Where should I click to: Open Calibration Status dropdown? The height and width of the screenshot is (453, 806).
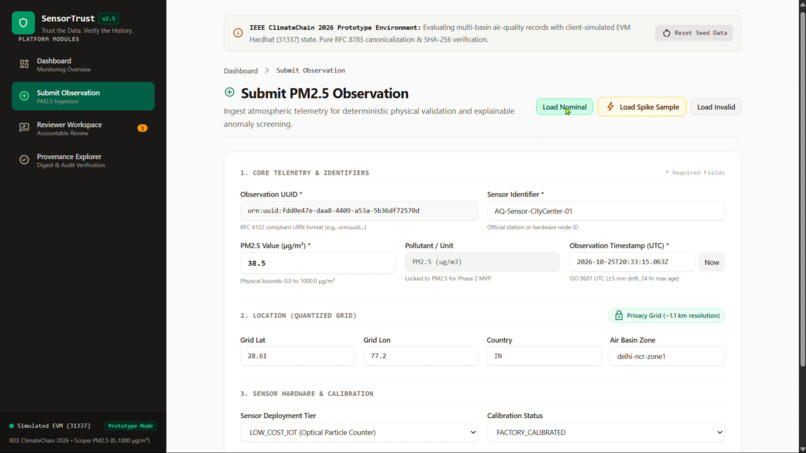click(606, 432)
